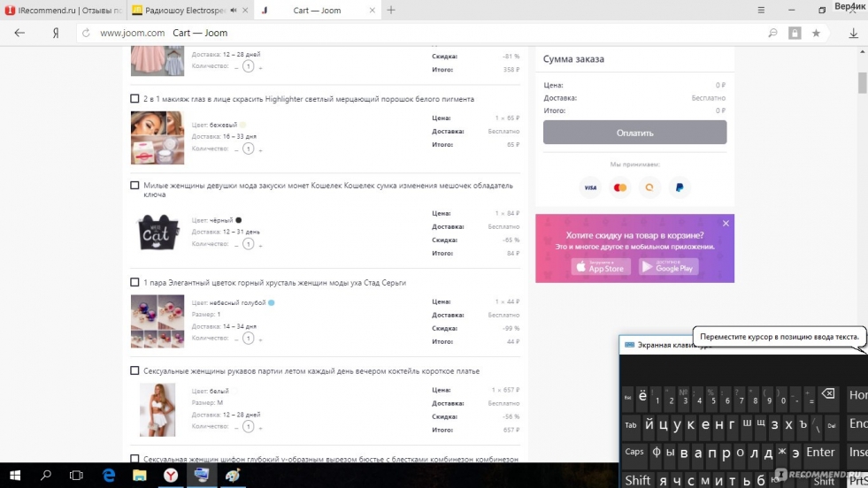The width and height of the screenshot is (868, 488).
Task: Click the Оплатить button
Action: [634, 133]
